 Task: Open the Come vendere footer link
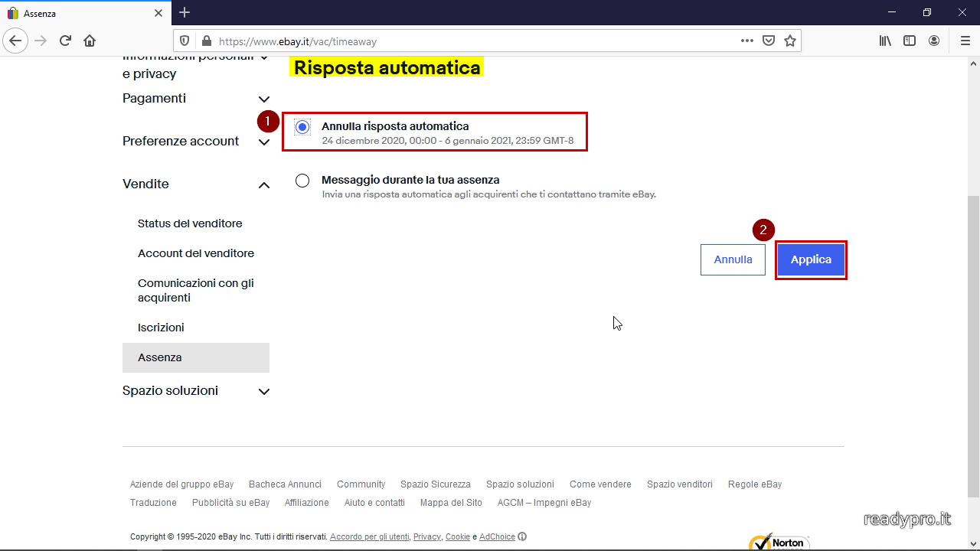600,484
